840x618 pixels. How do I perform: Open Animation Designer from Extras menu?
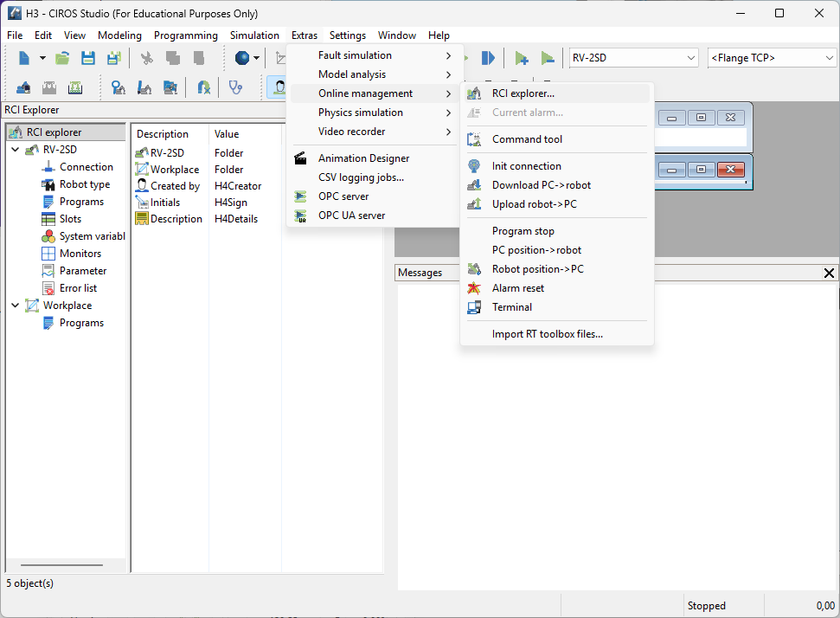tap(373, 158)
